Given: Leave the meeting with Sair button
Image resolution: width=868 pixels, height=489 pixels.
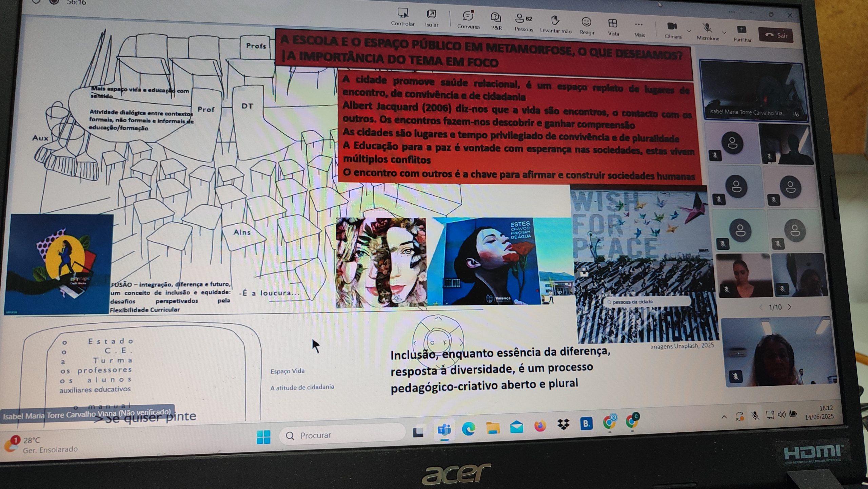Looking at the screenshot, I should [x=776, y=35].
